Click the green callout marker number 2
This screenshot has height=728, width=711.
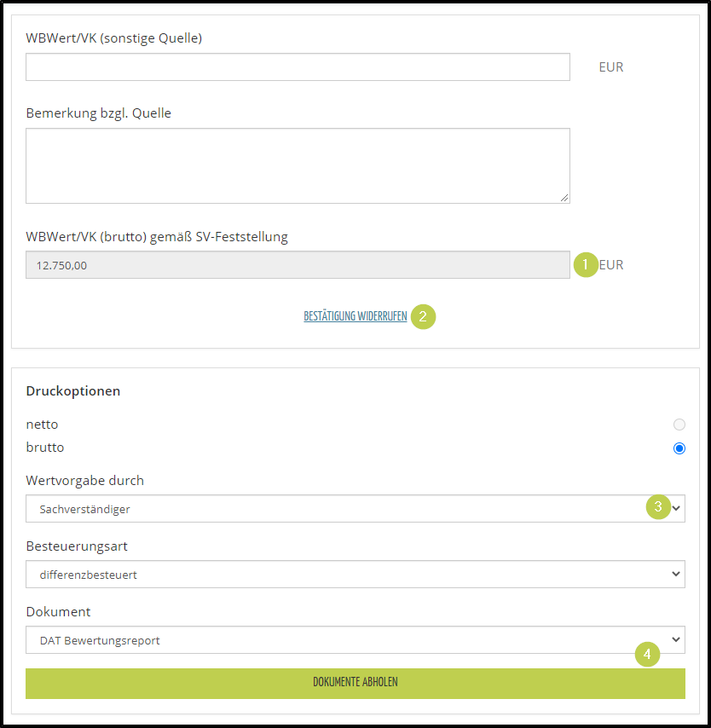click(x=423, y=317)
